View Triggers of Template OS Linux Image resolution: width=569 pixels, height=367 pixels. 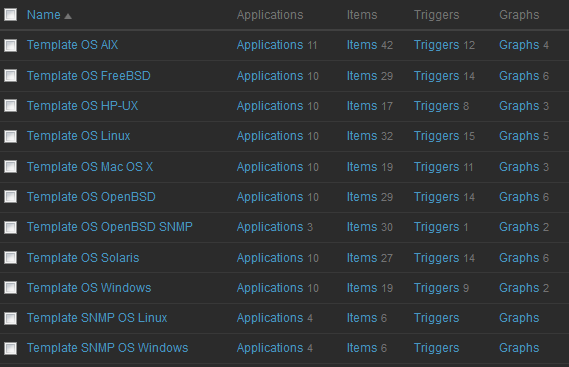[x=437, y=136]
